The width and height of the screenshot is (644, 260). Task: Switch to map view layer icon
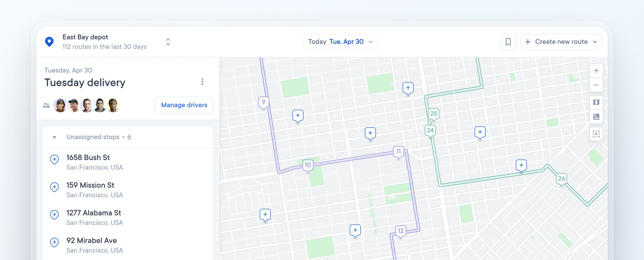pyautogui.click(x=596, y=102)
